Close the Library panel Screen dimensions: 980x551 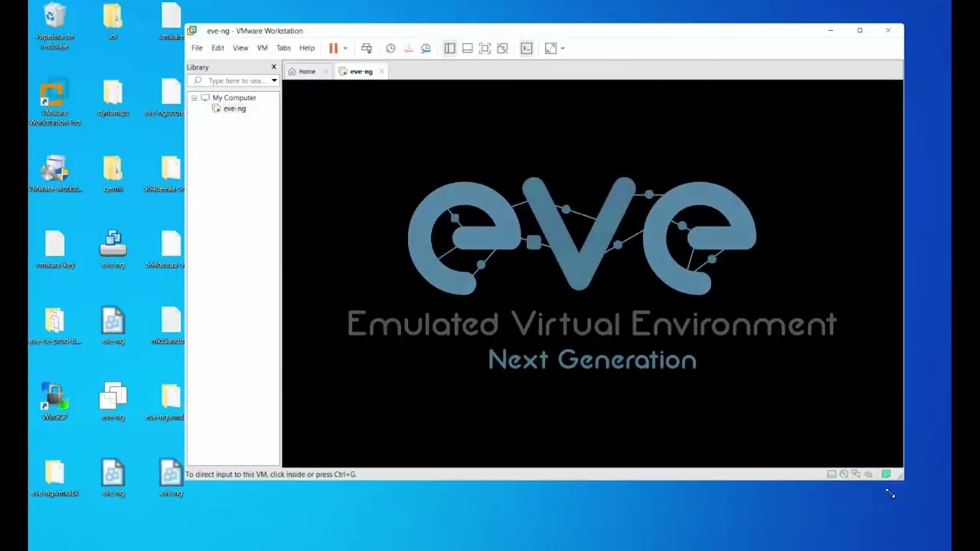[273, 67]
